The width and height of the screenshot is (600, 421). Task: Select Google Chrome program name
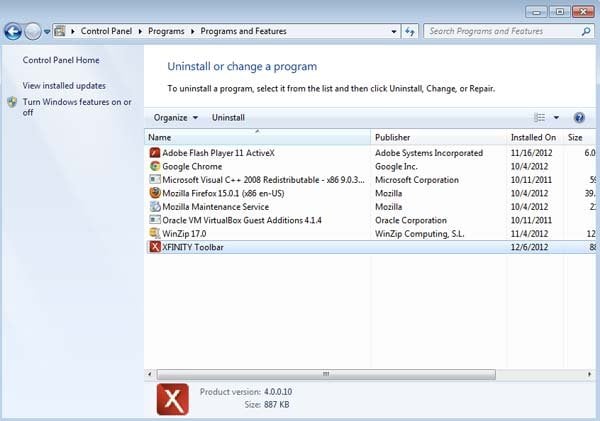[x=192, y=166]
